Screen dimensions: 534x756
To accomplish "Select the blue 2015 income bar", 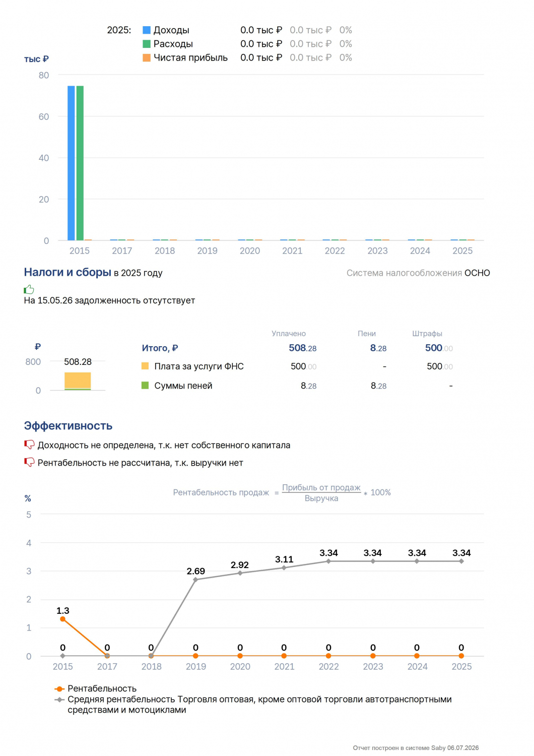I will [x=71, y=163].
